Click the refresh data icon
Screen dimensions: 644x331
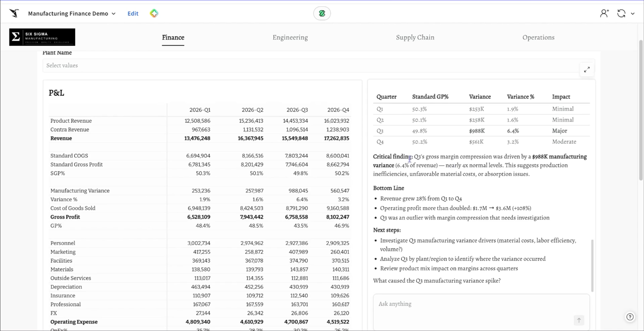click(x=621, y=13)
